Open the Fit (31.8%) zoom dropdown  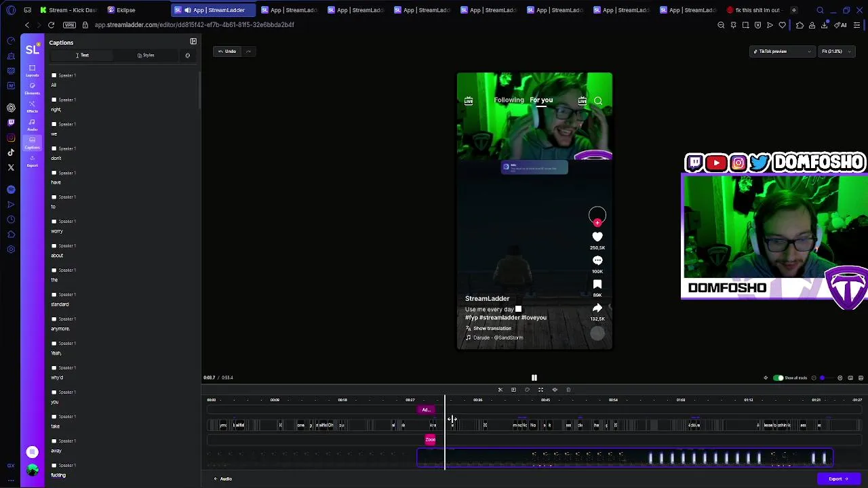click(835, 52)
